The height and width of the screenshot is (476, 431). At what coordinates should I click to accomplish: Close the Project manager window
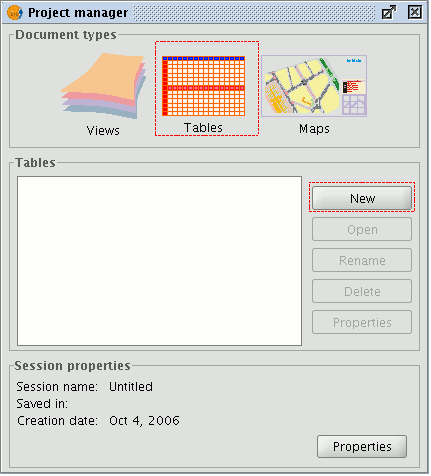tap(415, 13)
